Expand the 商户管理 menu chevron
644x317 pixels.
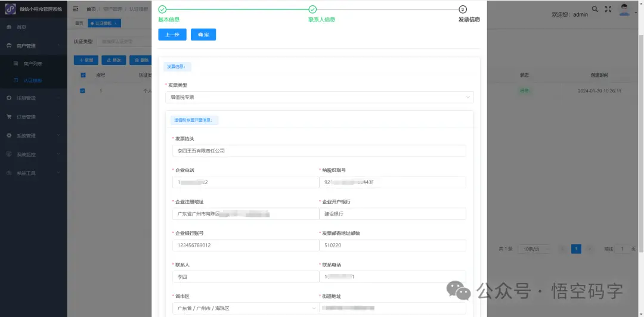pyautogui.click(x=59, y=46)
